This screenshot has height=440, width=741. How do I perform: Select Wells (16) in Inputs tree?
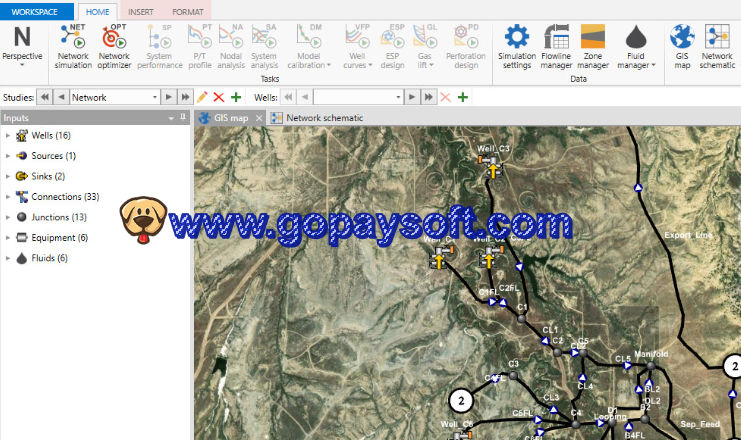(51, 136)
